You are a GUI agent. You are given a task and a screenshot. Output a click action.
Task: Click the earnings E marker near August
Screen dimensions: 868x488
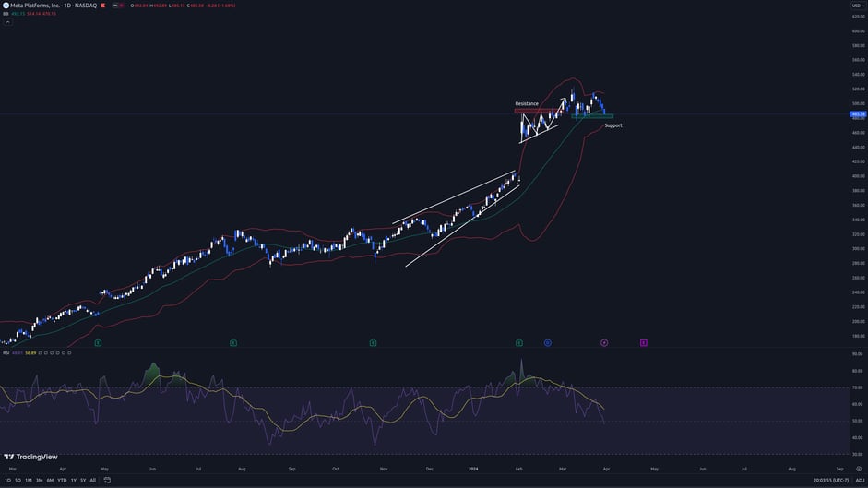[x=233, y=343]
